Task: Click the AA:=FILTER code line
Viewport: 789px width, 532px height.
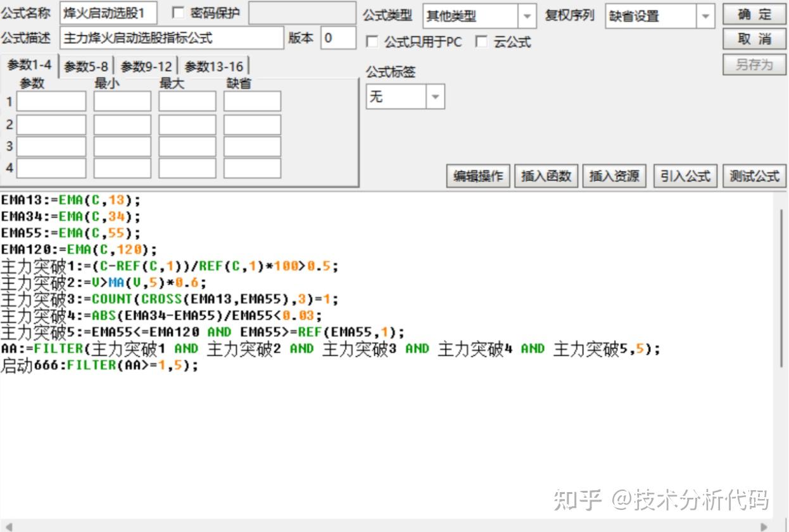Action: click(331, 348)
